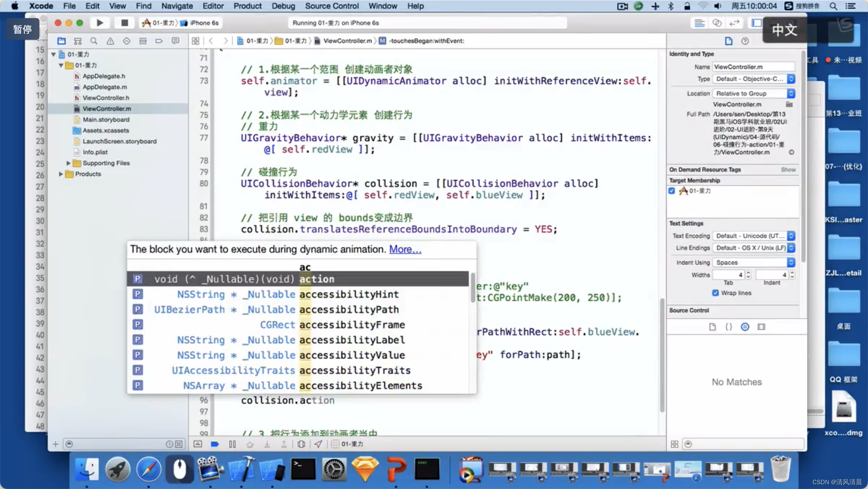Open Spotlight search in menu bar
868x489 pixels.
coord(833,6)
